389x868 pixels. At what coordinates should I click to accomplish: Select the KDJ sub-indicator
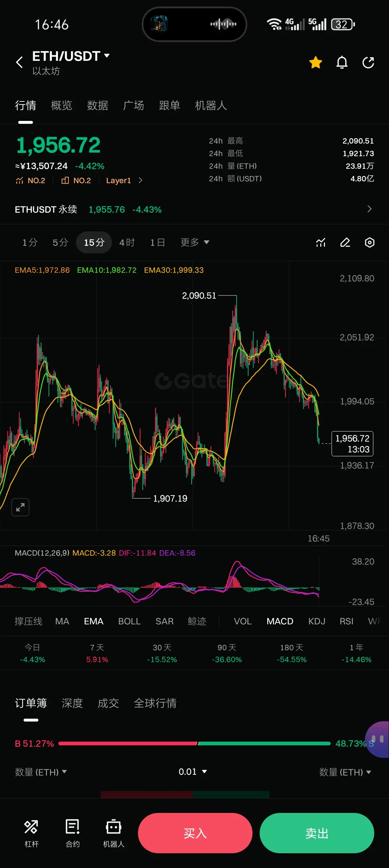coord(317,621)
